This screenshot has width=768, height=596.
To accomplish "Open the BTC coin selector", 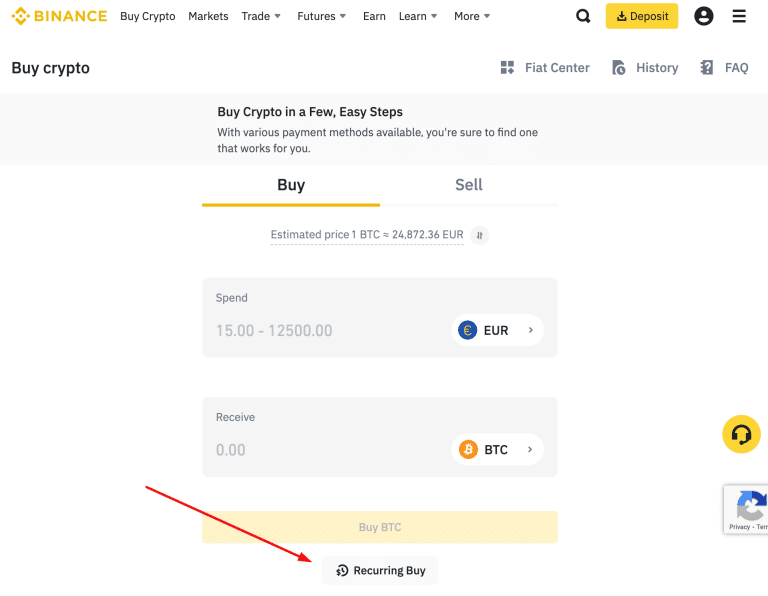I will pos(497,449).
